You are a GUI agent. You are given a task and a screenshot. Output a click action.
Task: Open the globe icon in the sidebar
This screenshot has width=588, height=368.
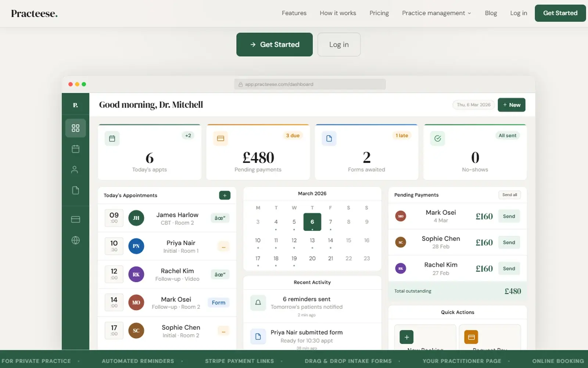pyautogui.click(x=75, y=240)
